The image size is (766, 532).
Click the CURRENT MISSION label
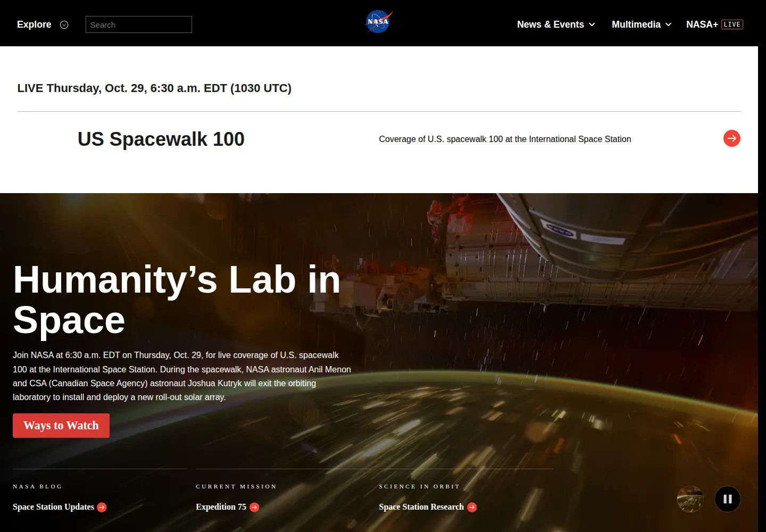[236, 486]
